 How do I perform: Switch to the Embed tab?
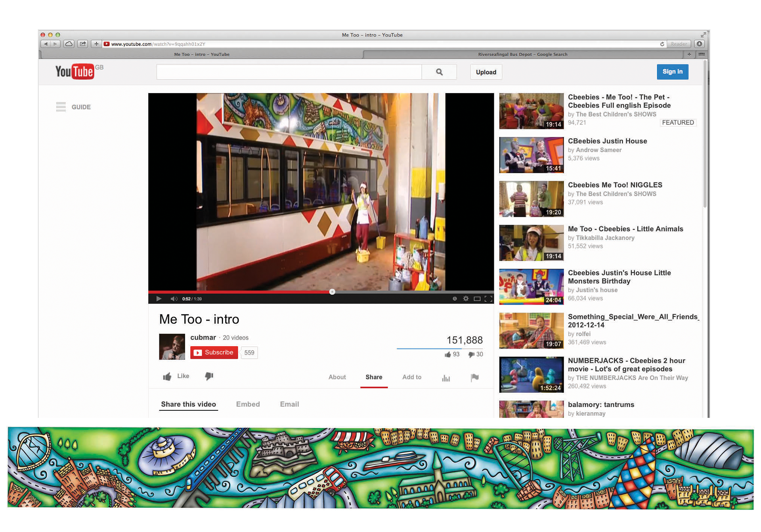click(248, 404)
